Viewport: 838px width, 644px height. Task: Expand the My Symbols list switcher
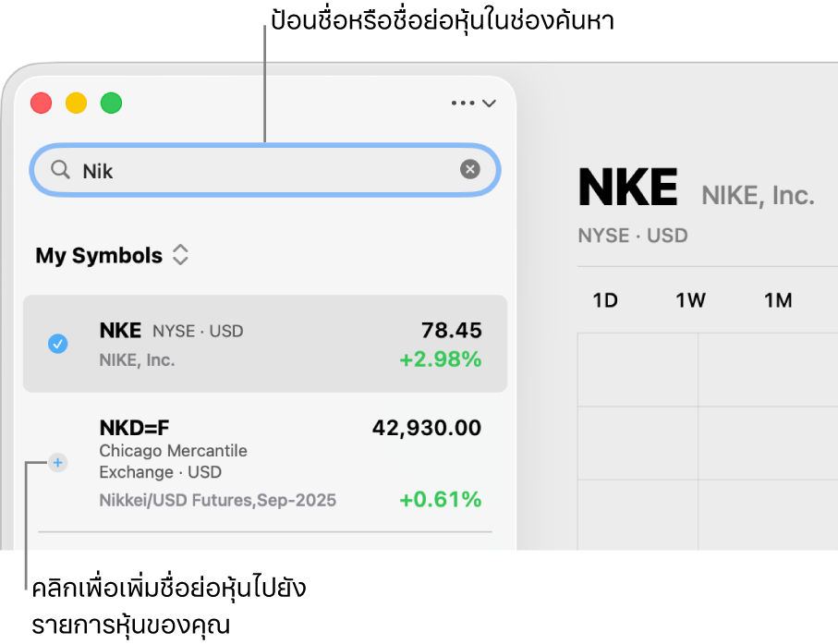coord(180,255)
